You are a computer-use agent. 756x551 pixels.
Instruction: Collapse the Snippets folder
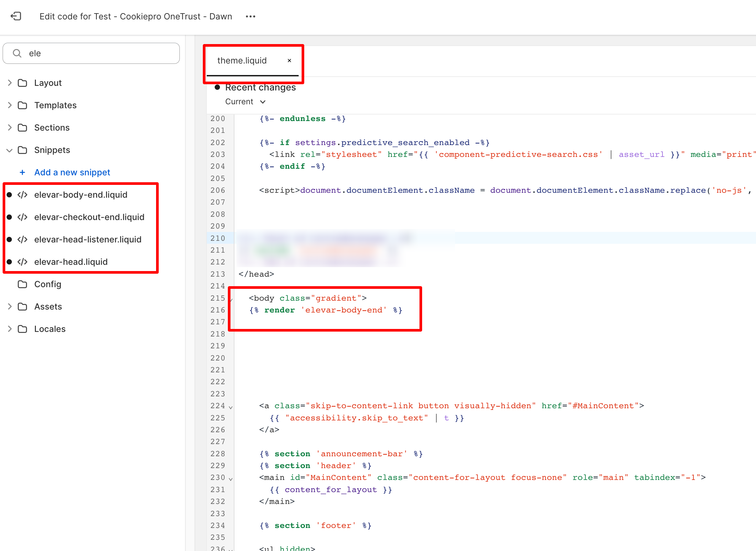10,150
